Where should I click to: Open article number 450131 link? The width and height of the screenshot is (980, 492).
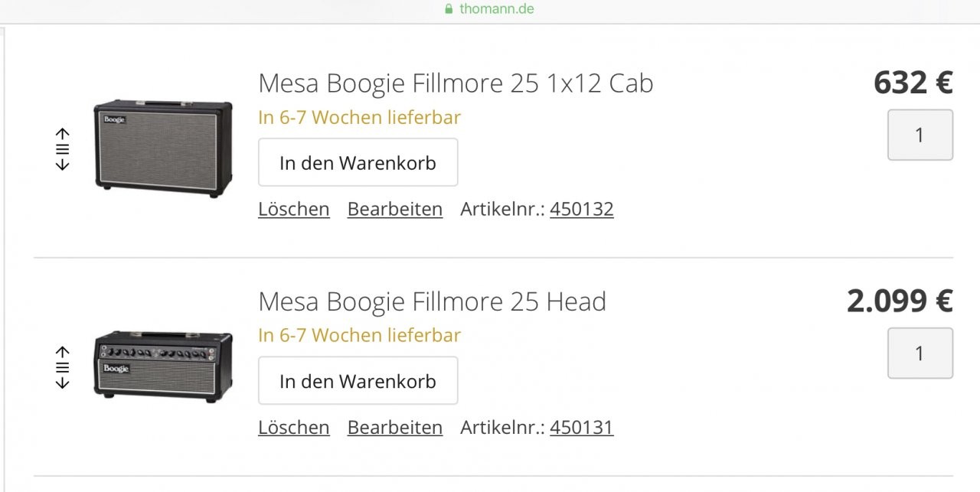582,427
